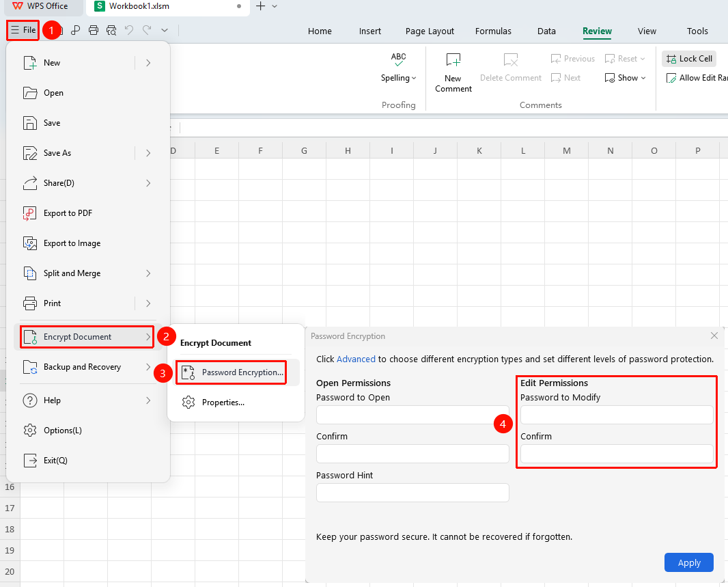Open the File menu
Screen dimensions: 728x587
point(23,30)
